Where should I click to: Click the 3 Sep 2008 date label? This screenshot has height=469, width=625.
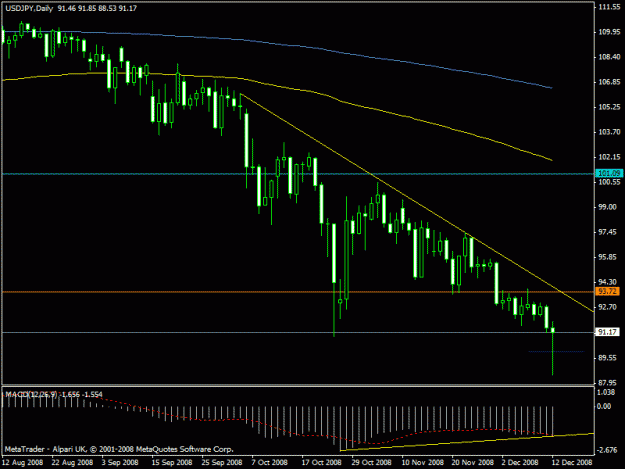click(120, 463)
